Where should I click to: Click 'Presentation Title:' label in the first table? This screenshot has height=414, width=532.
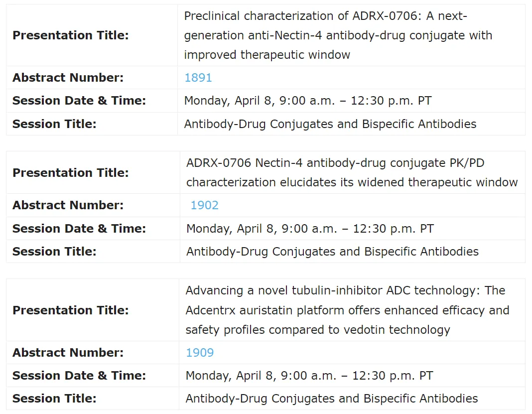(x=70, y=35)
